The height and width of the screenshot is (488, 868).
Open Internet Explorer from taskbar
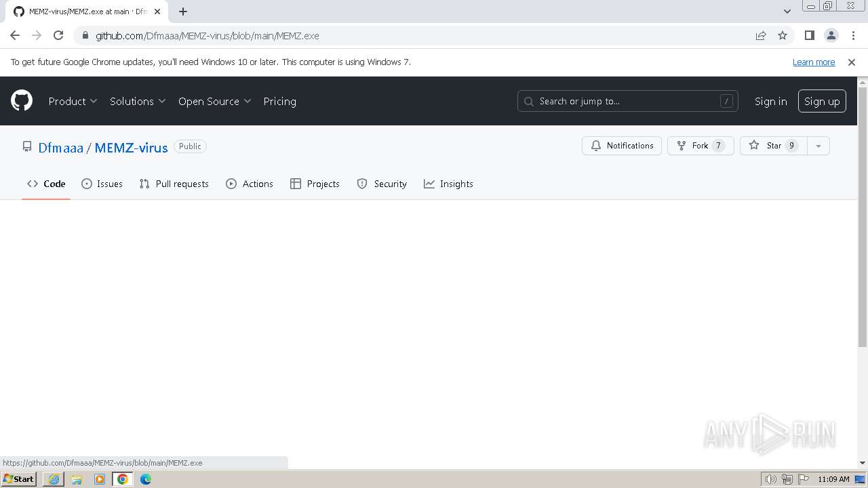pos(54,479)
